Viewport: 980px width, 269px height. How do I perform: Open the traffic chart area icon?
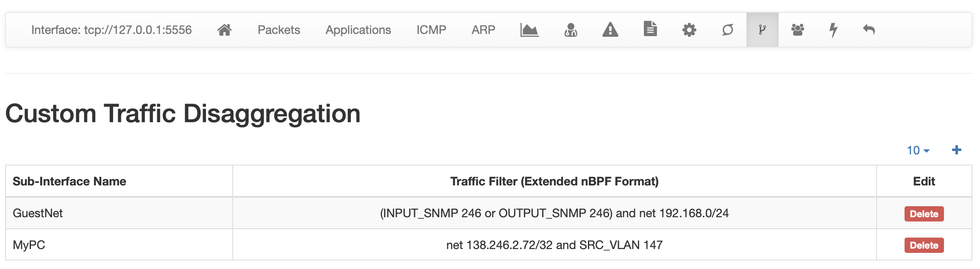pos(529,30)
